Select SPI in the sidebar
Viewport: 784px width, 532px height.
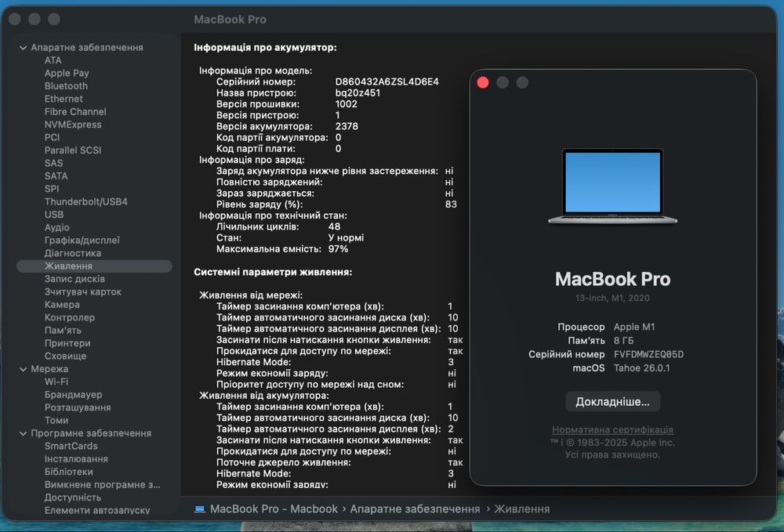click(x=52, y=189)
